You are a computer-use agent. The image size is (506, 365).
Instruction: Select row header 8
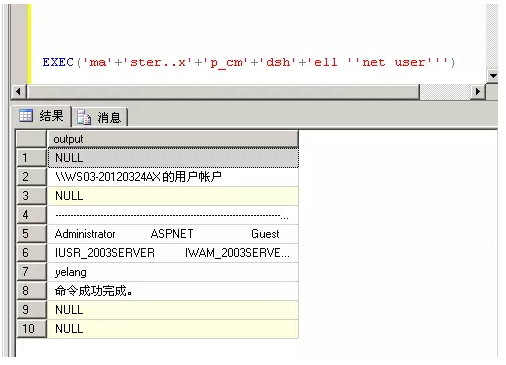31,291
